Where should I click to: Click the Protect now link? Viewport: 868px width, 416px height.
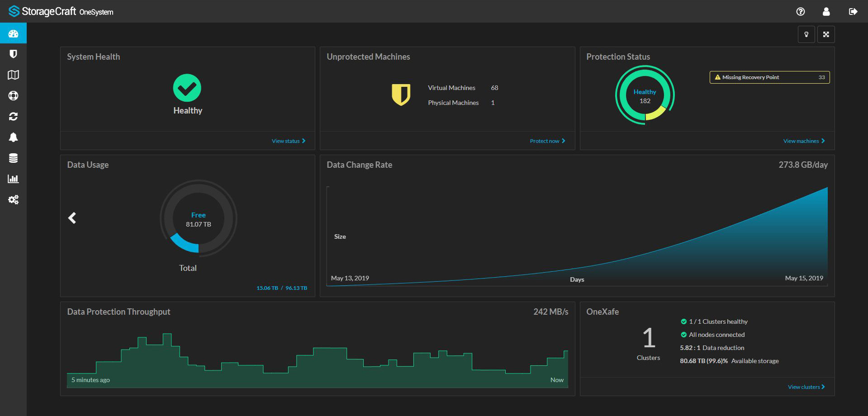[547, 141]
